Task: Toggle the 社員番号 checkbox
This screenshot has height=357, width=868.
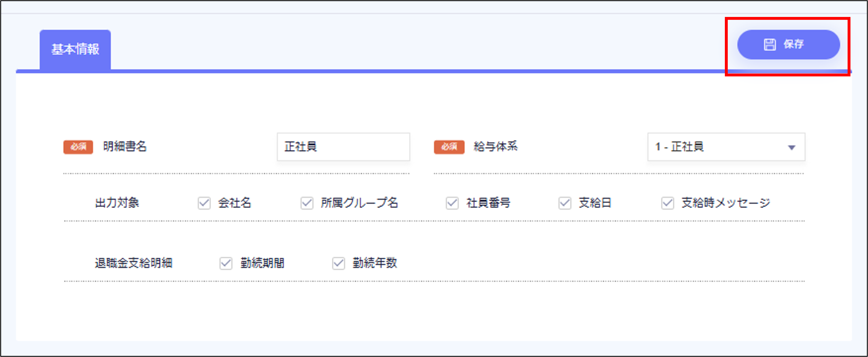Action: click(452, 203)
